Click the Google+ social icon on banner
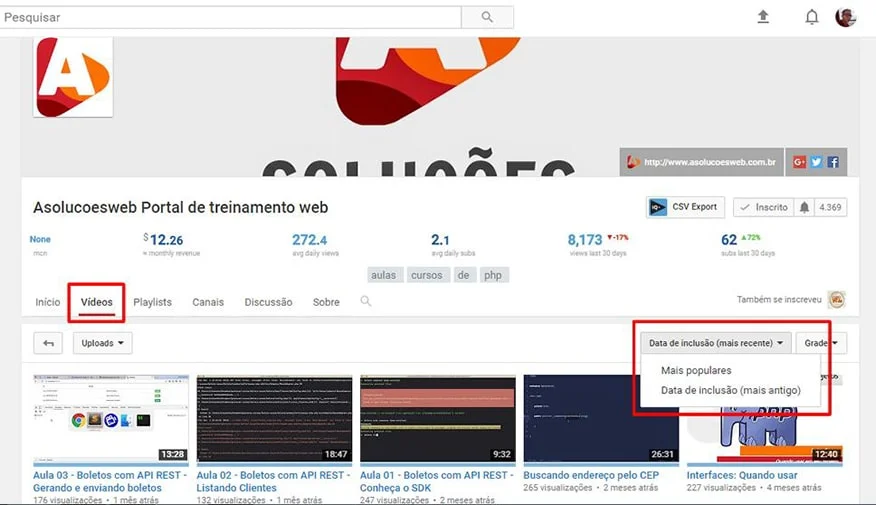 click(x=800, y=162)
